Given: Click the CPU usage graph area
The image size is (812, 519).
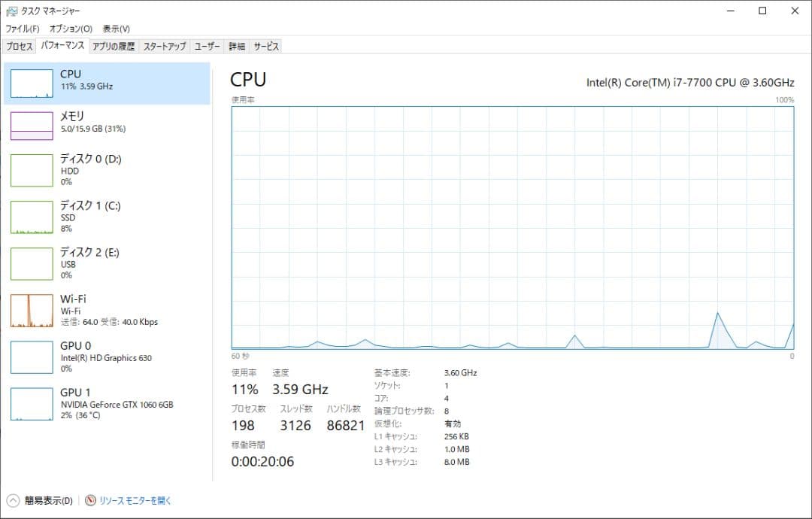Looking at the screenshot, I should coord(513,227).
